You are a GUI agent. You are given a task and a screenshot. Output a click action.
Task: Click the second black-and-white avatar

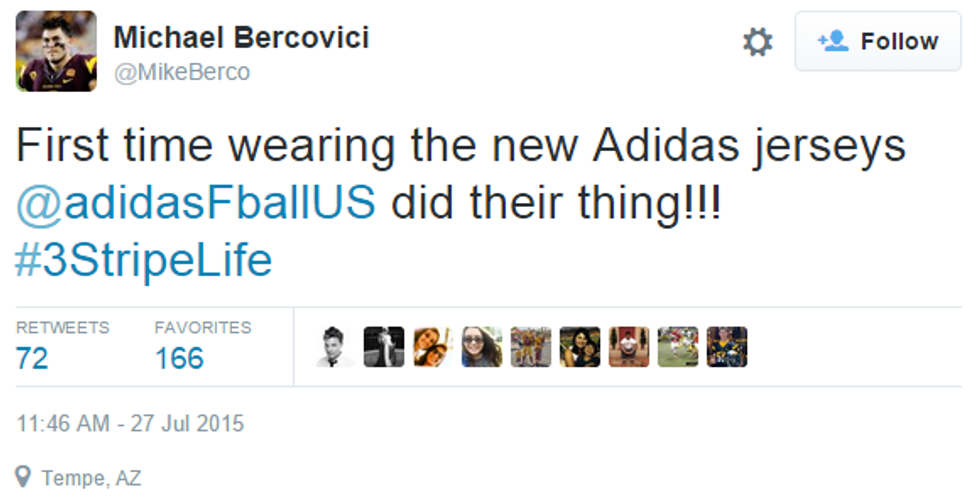click(384, 347)
